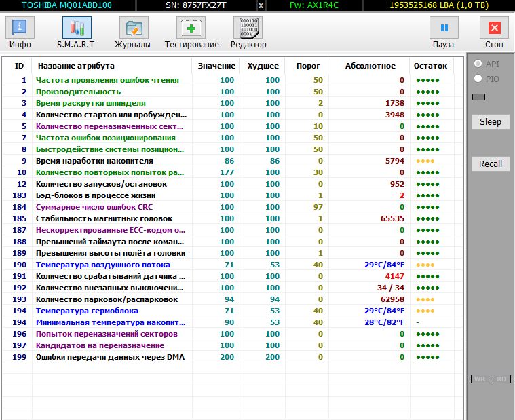Select the API radio button
Screen dimensions: 515x420
[478, 63]
